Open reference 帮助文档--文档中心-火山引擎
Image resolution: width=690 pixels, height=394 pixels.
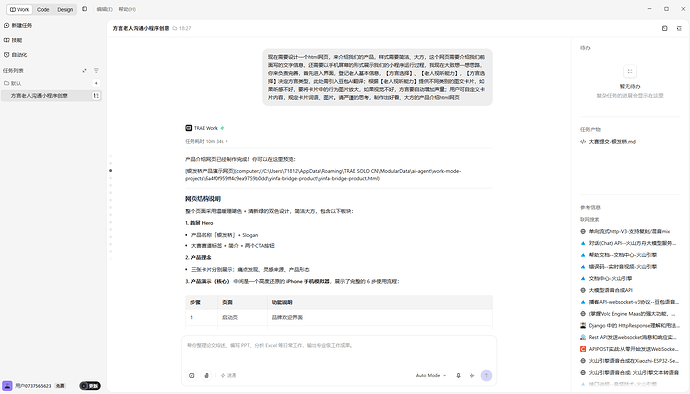618,255
